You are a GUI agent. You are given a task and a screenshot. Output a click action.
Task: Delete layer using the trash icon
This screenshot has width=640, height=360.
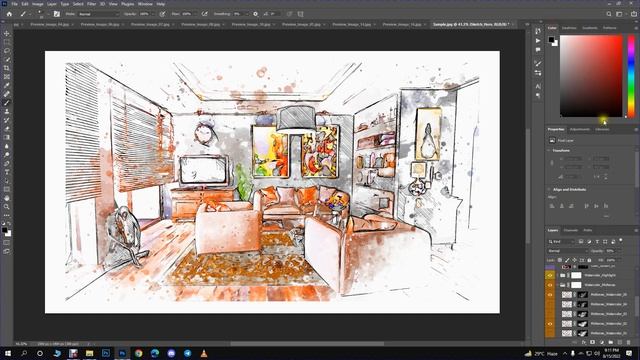pyautogui.click(x=629, y=342)
